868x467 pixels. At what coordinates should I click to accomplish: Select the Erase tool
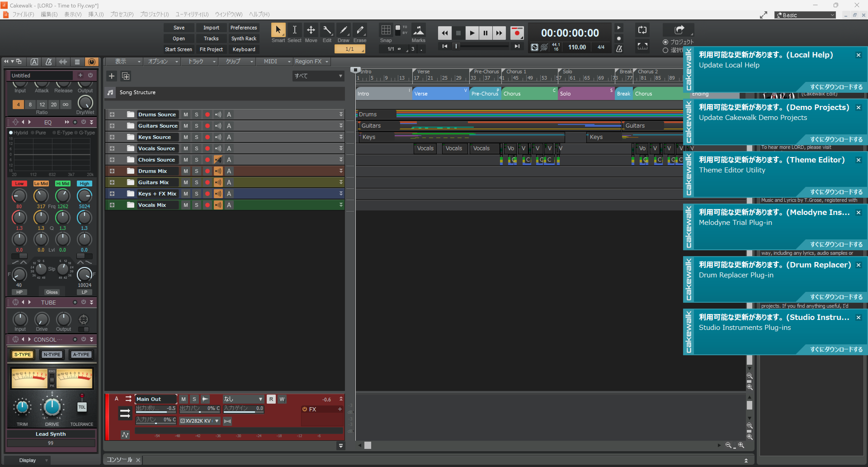(x=360, y=33)
